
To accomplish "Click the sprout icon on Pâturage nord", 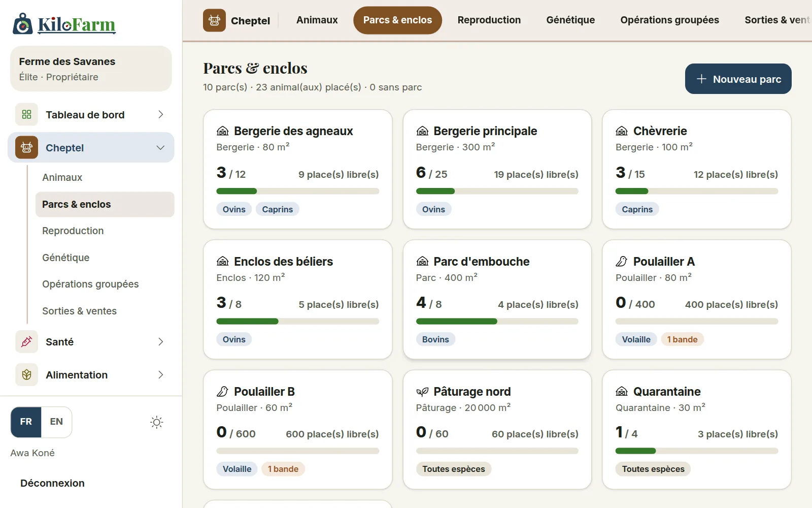I will click(x=422, y=391).
